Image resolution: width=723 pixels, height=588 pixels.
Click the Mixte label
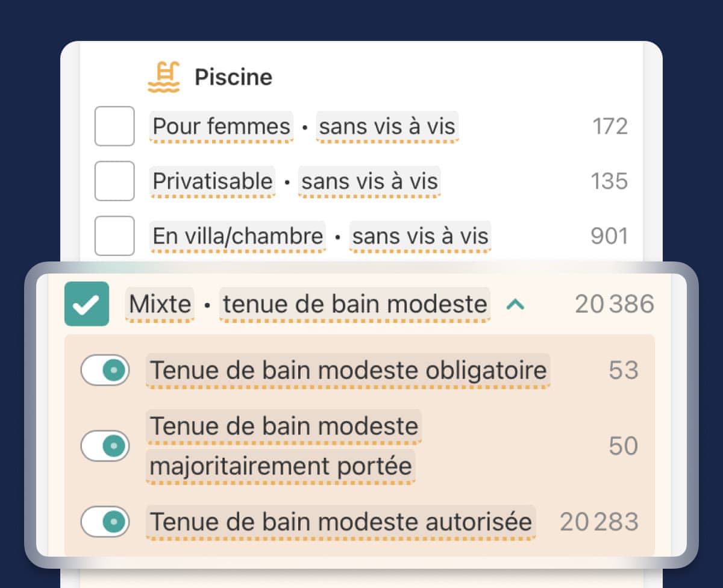tap(160, 304)
